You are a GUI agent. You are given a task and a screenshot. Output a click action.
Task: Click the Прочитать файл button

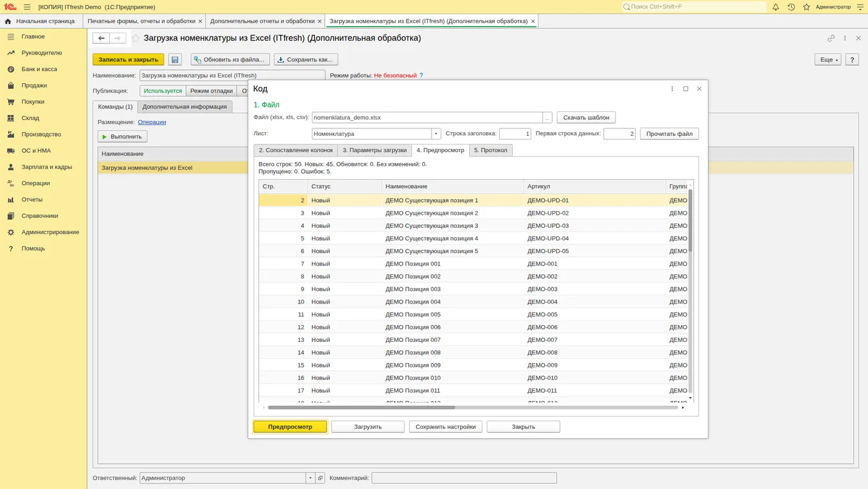click(669, 133)
